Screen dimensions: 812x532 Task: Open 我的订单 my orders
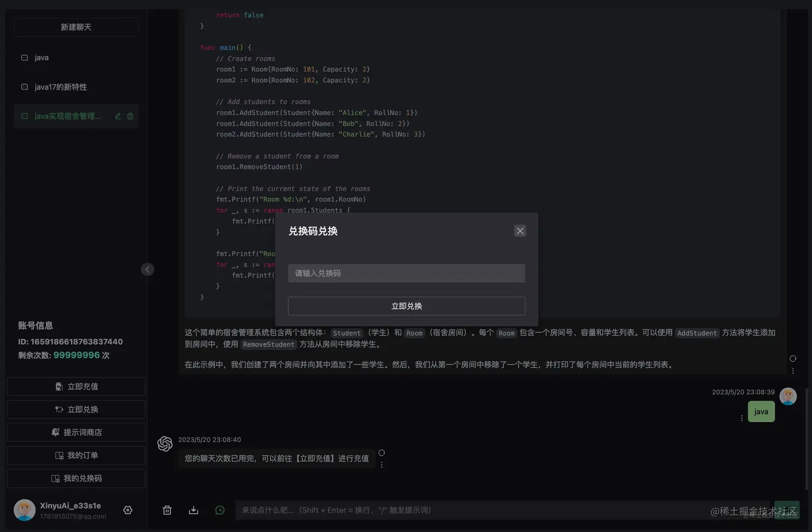pyautogui.click(x=76, y=455)
